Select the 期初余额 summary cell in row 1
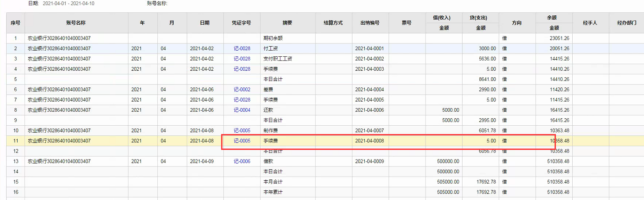 [288, 38]
